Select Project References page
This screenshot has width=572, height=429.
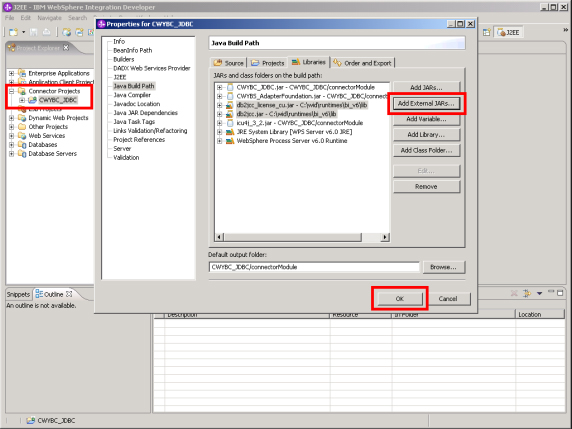139,140
